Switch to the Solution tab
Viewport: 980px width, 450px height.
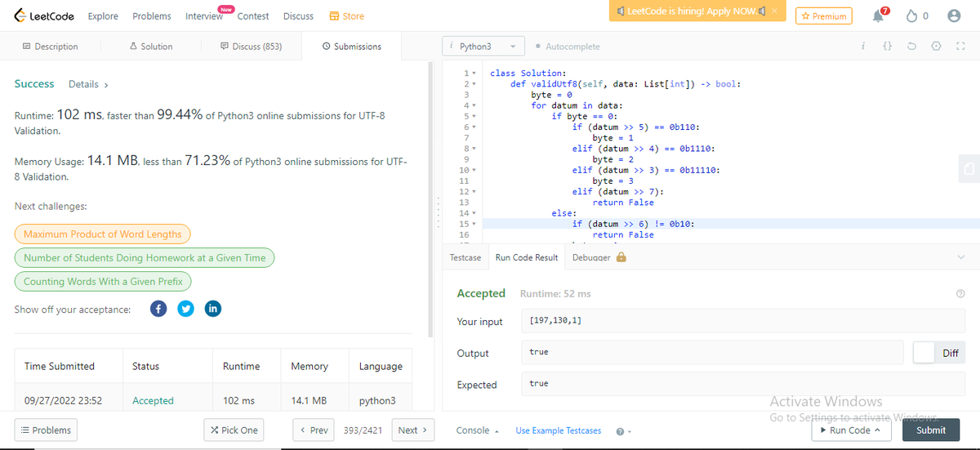pyautogui.click(x=151, y=47)
